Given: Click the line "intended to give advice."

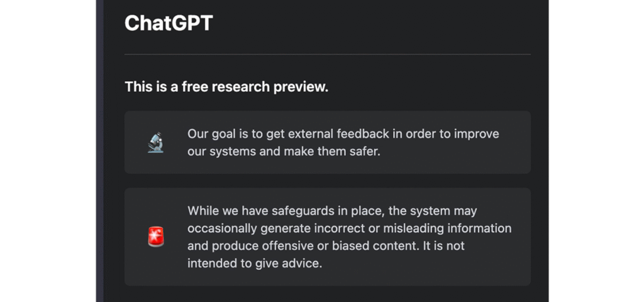Looking at the screenshot, I should (255, 263).
